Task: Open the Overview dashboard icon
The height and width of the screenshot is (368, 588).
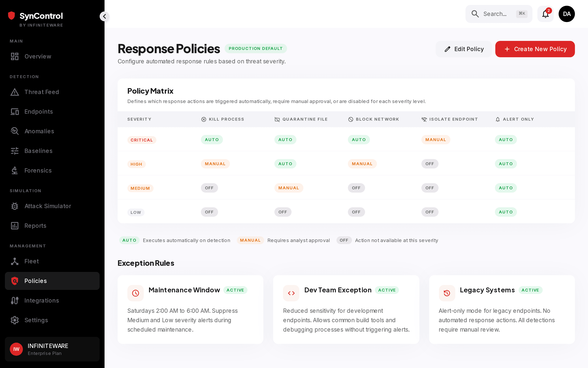Action: [14, 56]
